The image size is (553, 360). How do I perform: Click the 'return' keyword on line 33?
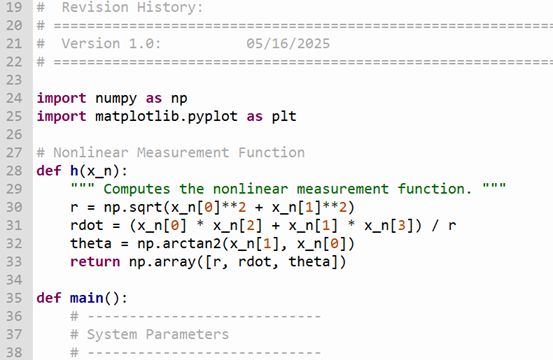(x=95, y=262)
